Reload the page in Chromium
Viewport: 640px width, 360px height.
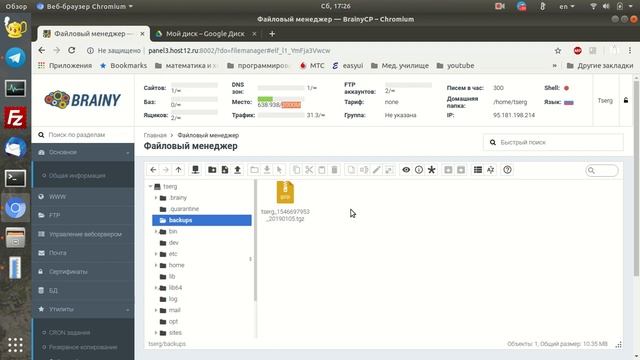[72, 50]
